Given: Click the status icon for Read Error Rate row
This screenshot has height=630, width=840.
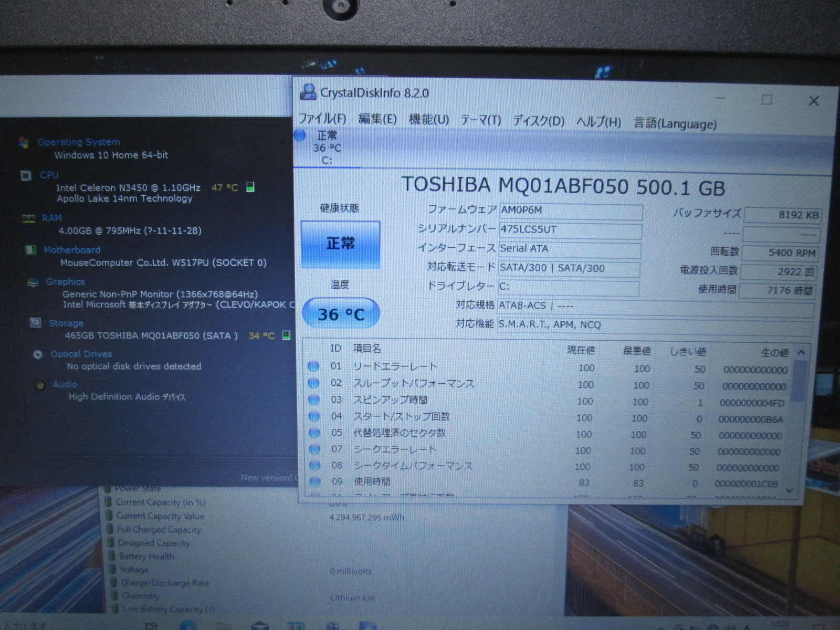Looking at the screenshot, I should coord(314,366).
